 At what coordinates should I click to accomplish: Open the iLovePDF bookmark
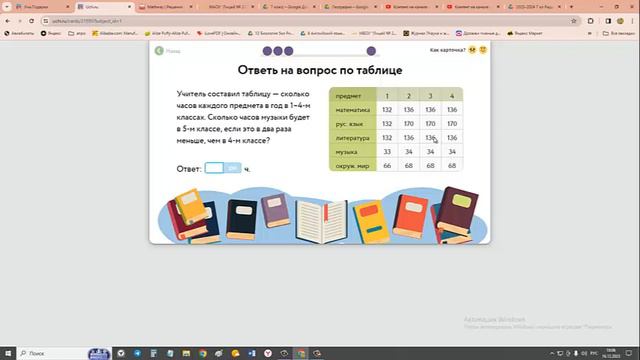click(219, 33)
